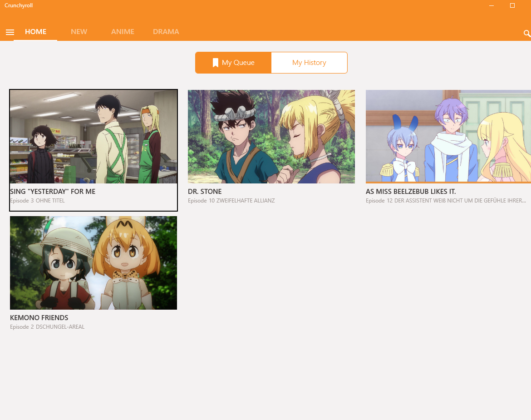
Task: Click the search magnifier icon
Action: [527, 33]
